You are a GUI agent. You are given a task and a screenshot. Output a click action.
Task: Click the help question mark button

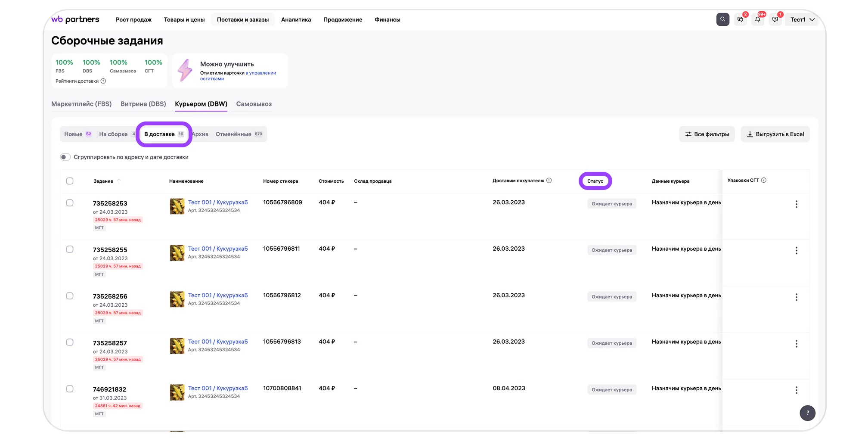[807, 413]
